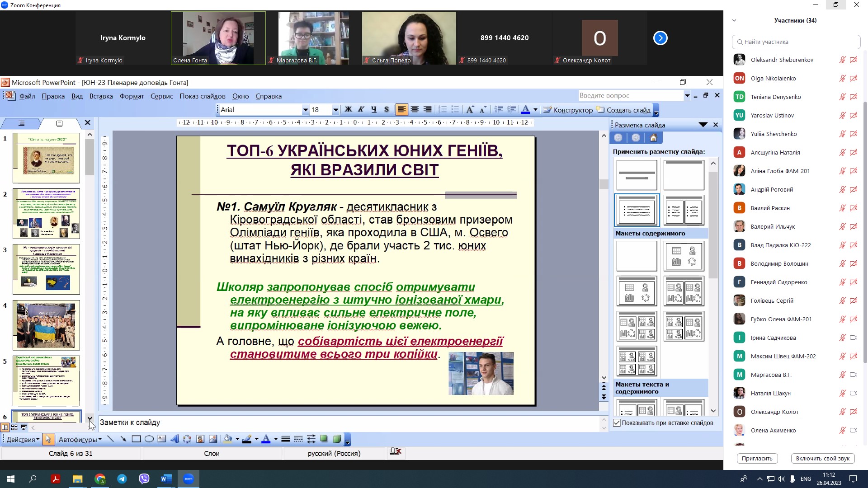
Task: Open the Arial font name dropdown
Action: click(x=305, y=110)
